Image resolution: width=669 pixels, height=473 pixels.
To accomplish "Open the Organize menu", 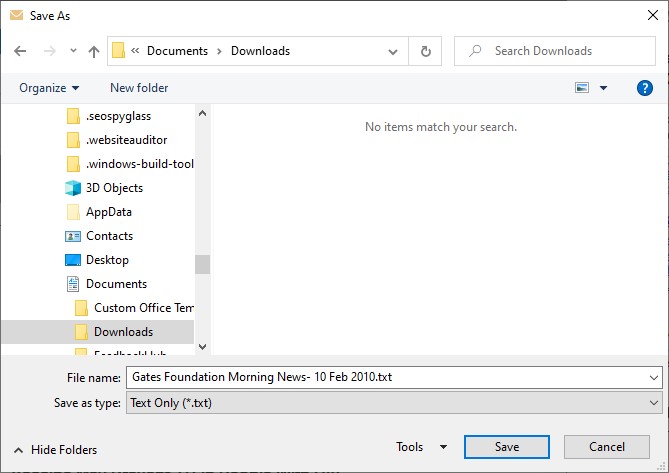I will click(x=49, y=88).
